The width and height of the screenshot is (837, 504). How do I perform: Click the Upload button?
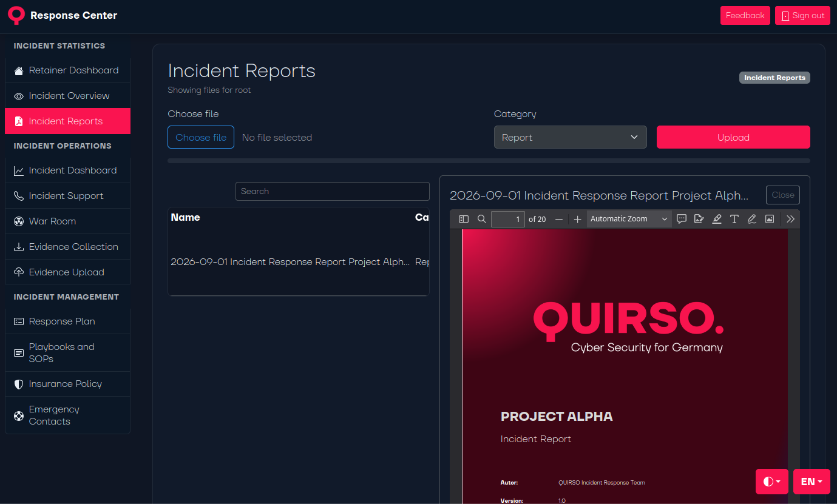[x=733, y=137]
